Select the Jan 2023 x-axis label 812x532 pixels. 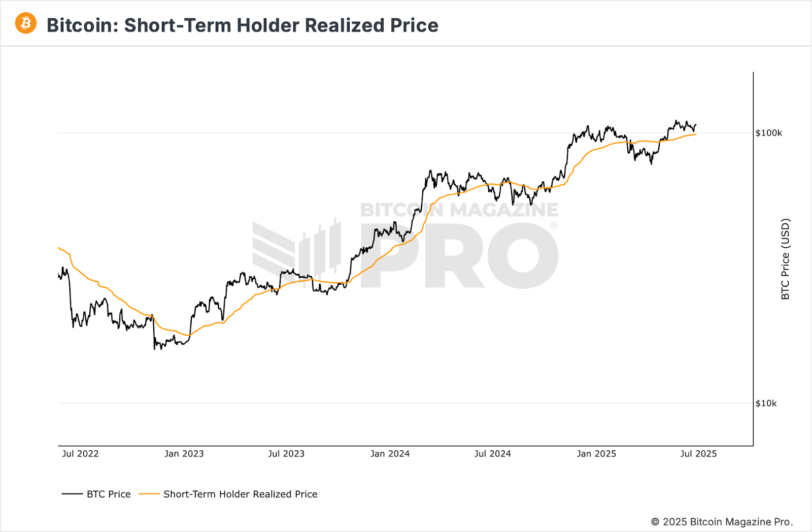184,454
